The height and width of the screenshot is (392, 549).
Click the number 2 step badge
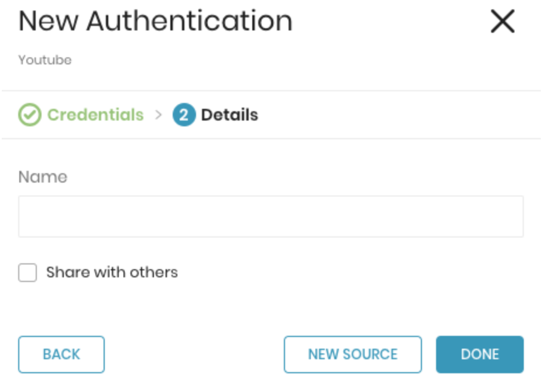(184, 115)
